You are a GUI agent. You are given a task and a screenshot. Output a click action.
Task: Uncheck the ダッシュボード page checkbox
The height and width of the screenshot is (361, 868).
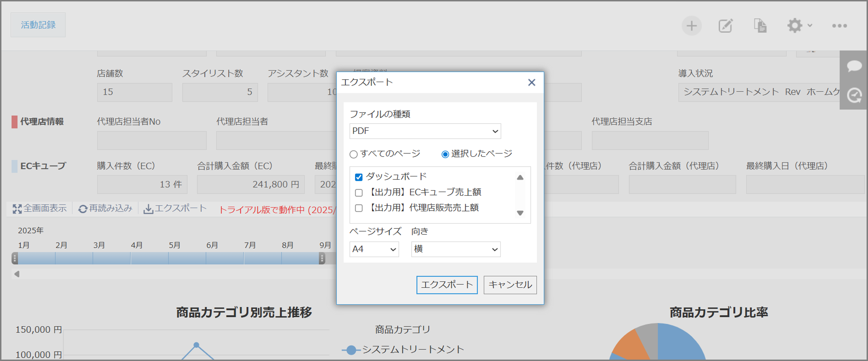(358, 176)
